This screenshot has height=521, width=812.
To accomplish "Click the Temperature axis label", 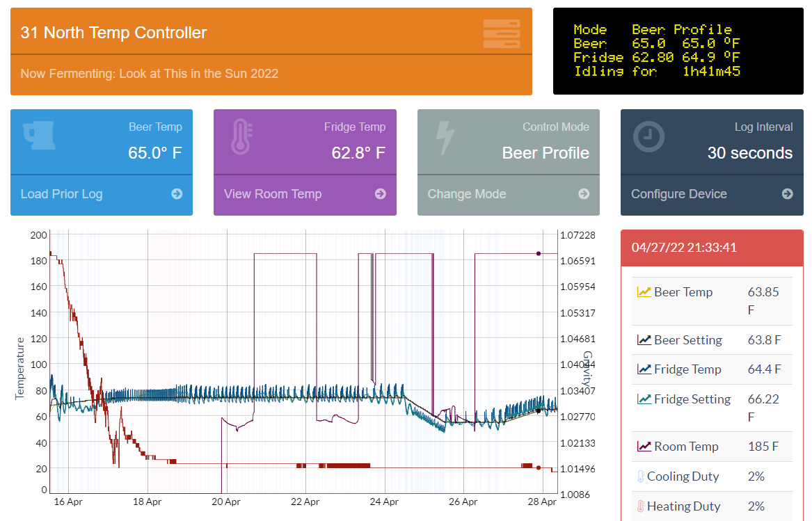I will 19,368.
